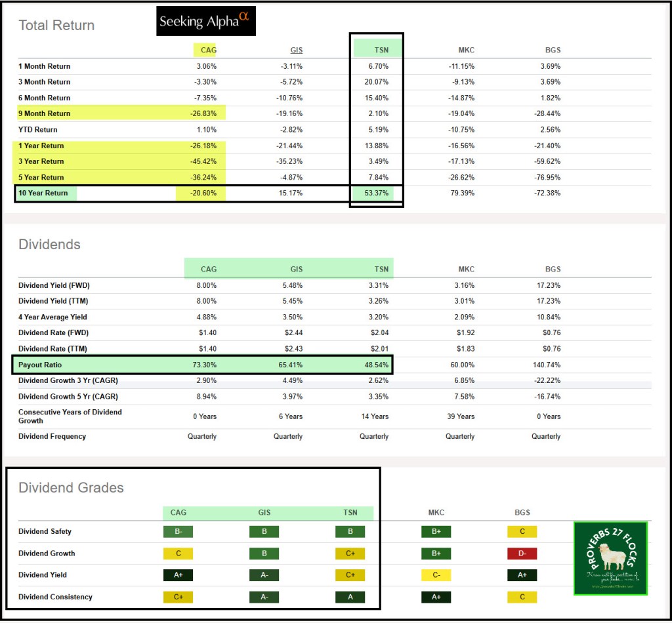The image size is (672, 623).
Task: Click CAG's Dividend Safety B- grade badge
Action: (178, 532)
